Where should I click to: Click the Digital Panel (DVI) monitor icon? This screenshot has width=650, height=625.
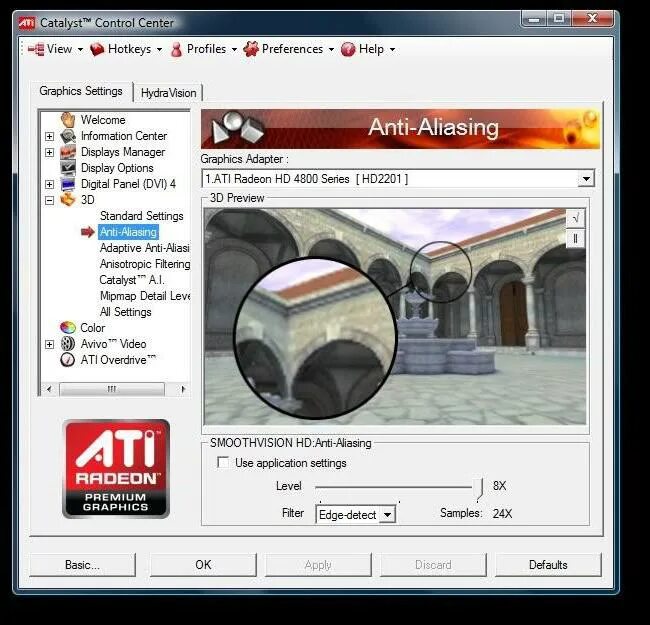(x=68, y=184)
